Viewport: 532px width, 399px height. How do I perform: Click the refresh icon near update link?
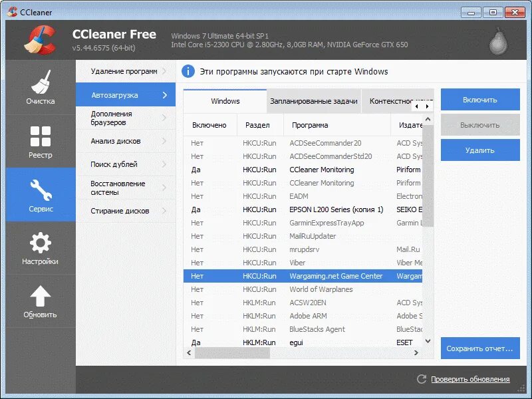tap(422, 379)
